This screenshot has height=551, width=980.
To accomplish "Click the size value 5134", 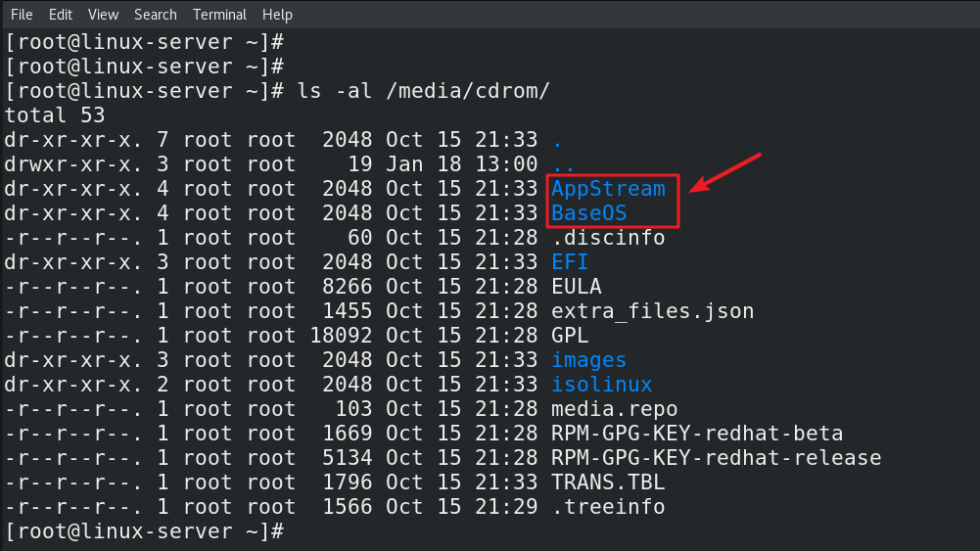I will (x=348, y=458).
